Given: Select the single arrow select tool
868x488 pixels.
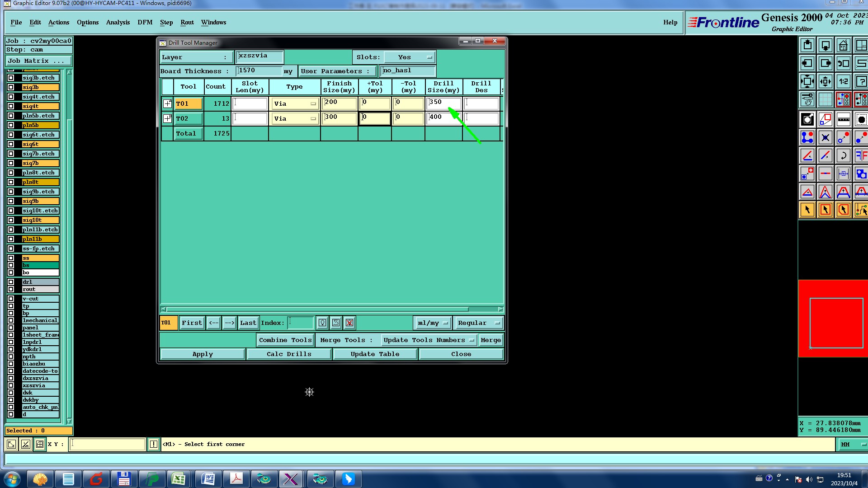Looking at the screenshot, I should (807, 210).
